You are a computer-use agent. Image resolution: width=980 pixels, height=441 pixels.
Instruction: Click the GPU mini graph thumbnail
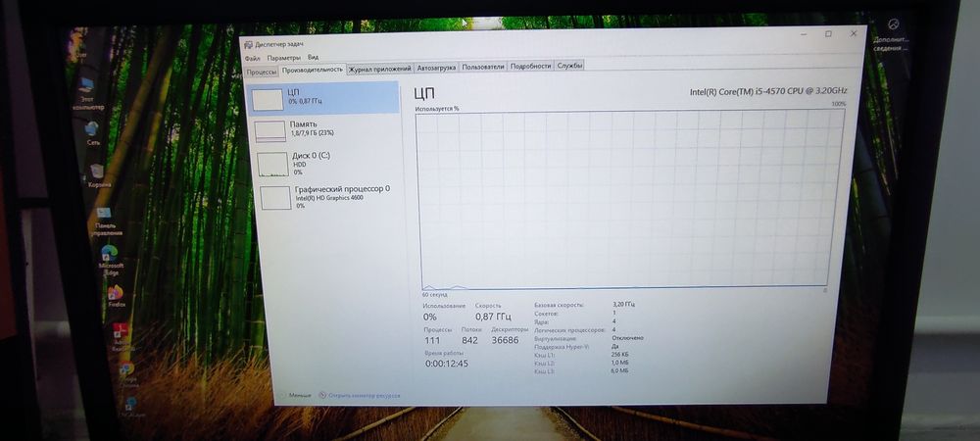(x=276, y=197)
